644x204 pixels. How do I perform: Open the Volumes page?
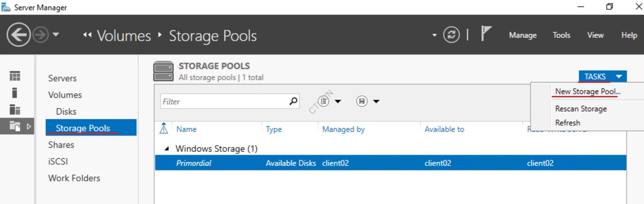click(65, 95)
